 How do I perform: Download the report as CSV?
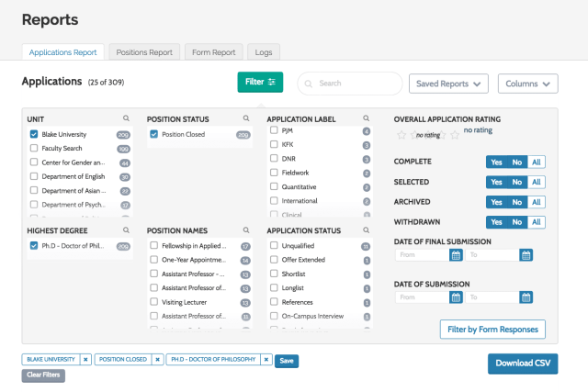[x=523, y=364]
